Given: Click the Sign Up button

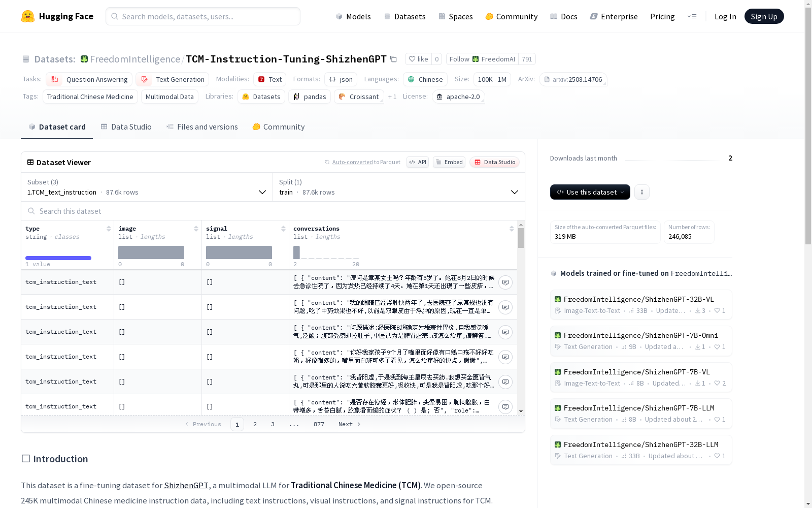Looking at the screenshot, I should (764, 16).
